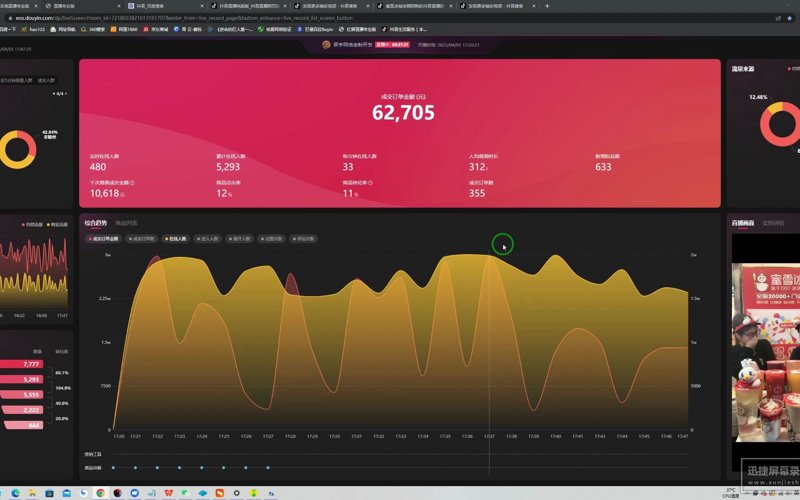Open the settings gear icon on the taskbar

236,493
